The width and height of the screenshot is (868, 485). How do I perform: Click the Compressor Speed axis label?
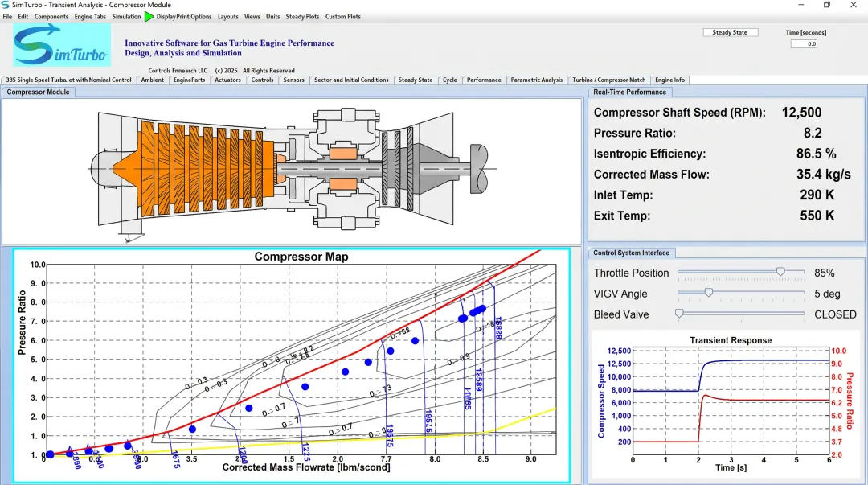(x=601, y=401)
